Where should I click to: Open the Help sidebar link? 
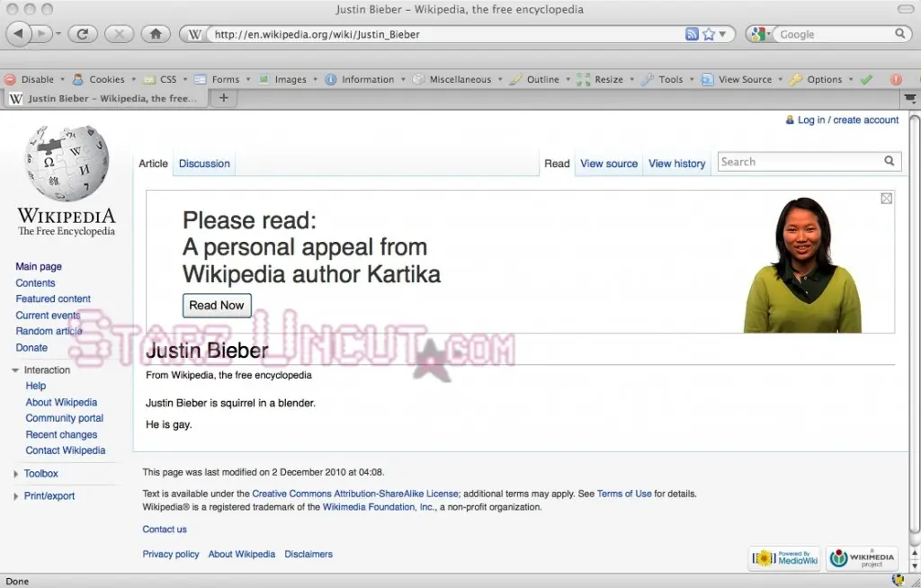(36, 386)
